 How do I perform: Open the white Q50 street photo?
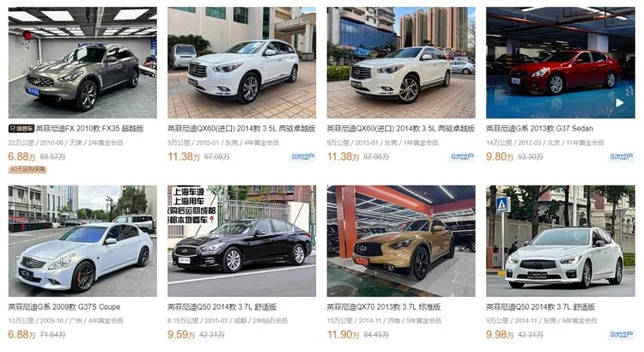(560, 241)
